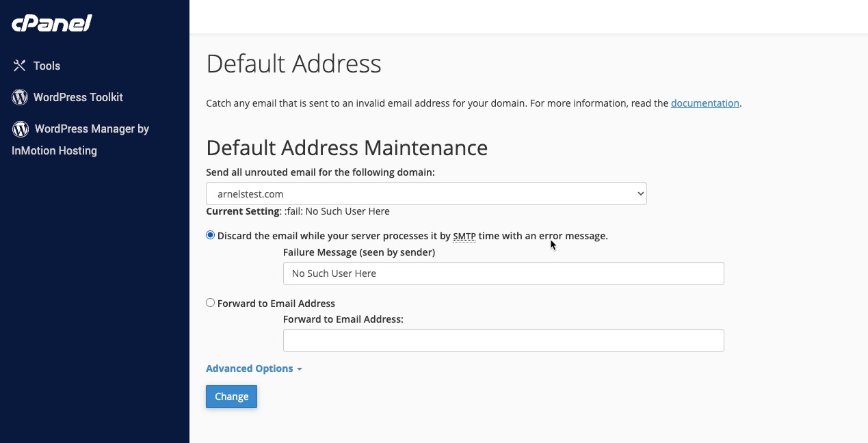
Task: Click the WordPress Toolkit logo icon
Action: click(20, 97)
